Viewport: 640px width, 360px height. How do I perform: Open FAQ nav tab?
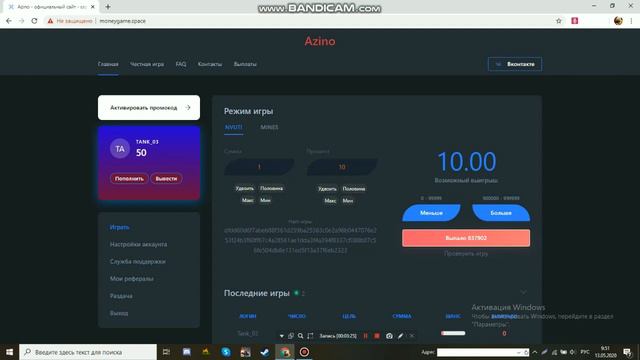tap(181, 64)
